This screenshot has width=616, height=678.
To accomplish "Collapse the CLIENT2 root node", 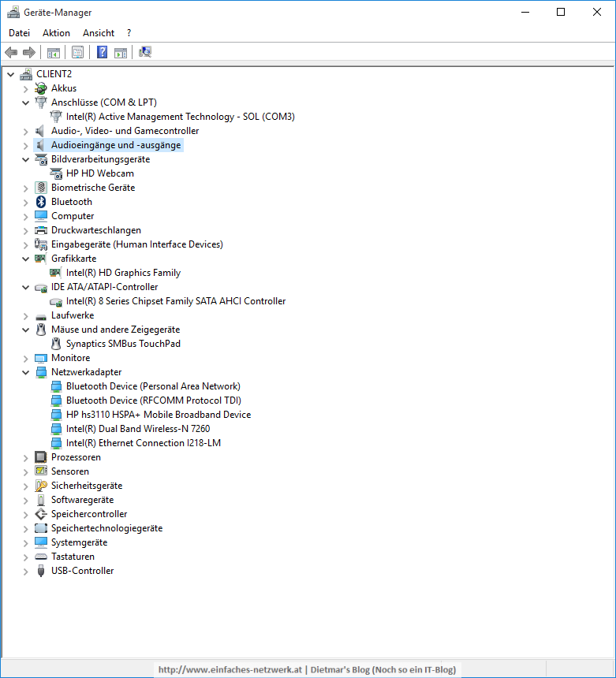I will click(x=11, y=74).
